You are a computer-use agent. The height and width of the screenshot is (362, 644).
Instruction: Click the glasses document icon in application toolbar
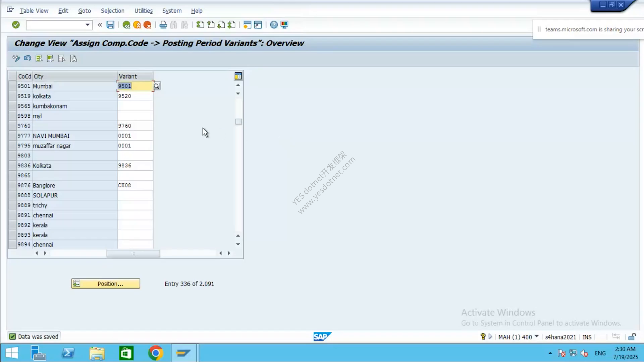pyautogui.click(x=73, y=59)
